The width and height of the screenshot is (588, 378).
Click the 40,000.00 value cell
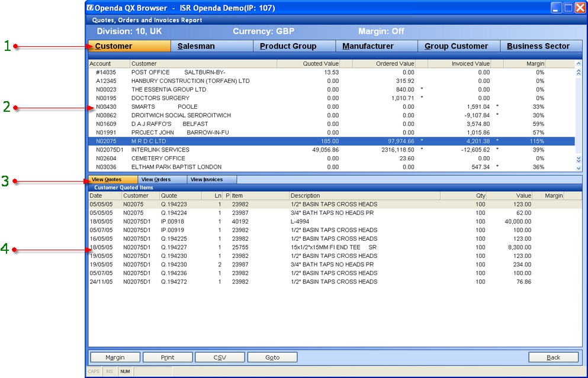[x=518, y=221]
